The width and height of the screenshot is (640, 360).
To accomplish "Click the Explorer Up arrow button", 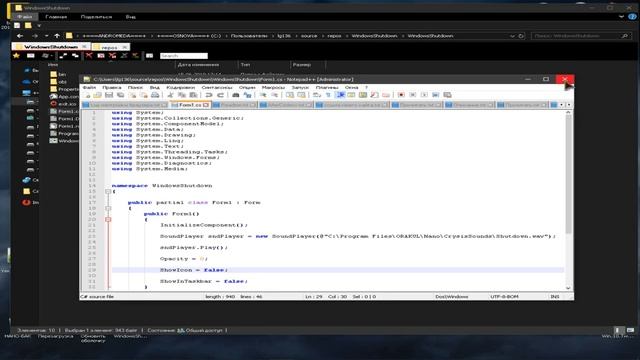I will (57, 36).
